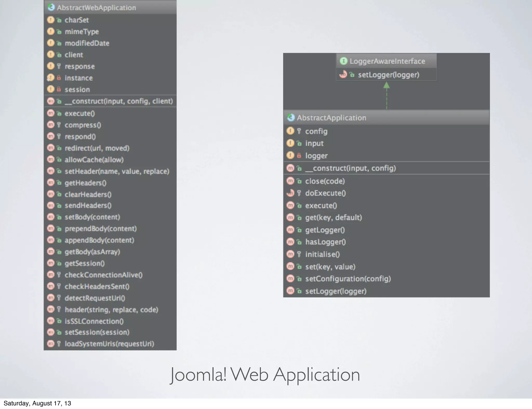
Task: Click the Saturday, August 17, 13 date
Action: (37, 403)
